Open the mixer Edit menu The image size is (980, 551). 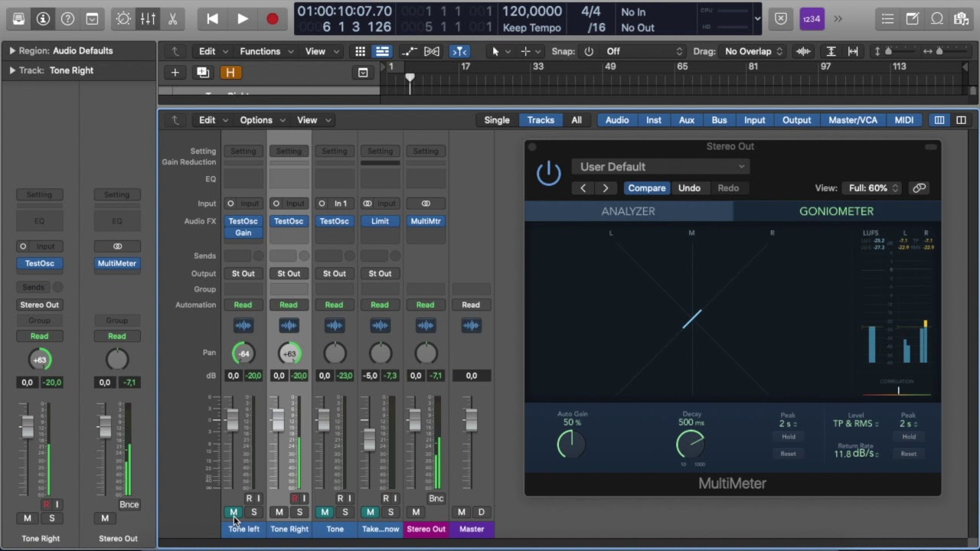click(x=214, y=120)
